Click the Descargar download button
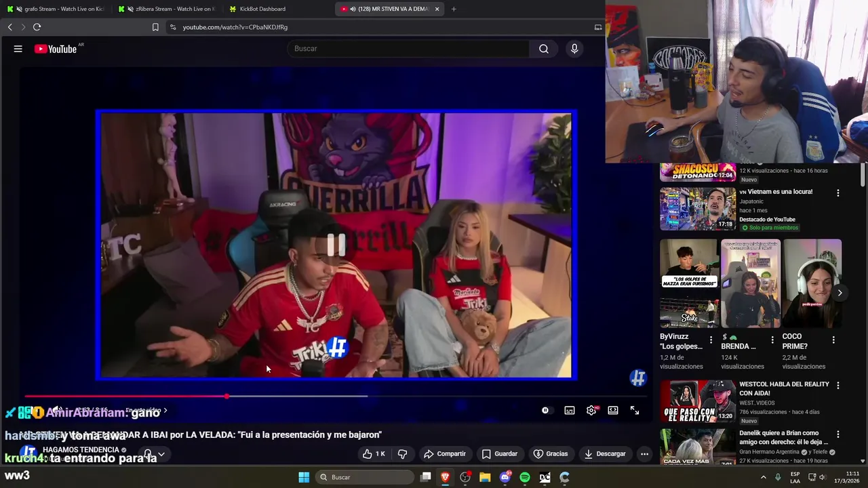The width and height of the screenshot is (868, 488). pyautogui.click(x=605, y=453)
